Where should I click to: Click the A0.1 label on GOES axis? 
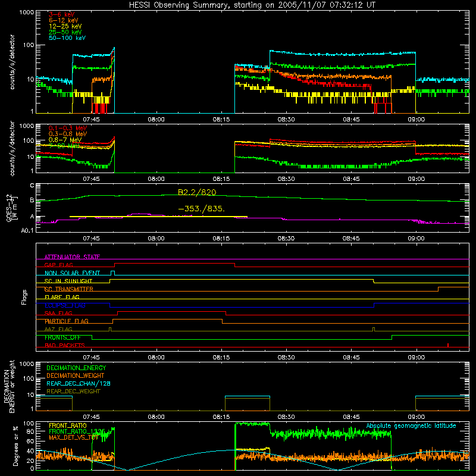coord(27,230)
